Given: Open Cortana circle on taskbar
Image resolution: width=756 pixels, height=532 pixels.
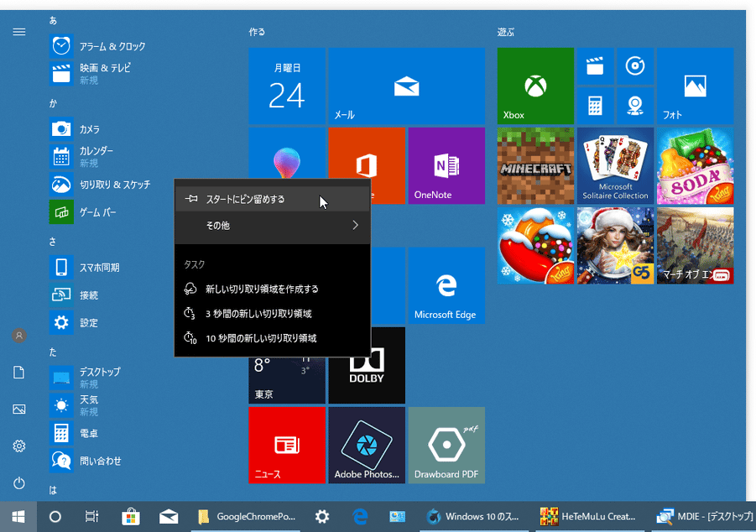Looking at the screenshot, I should click(x=55, y=517).
